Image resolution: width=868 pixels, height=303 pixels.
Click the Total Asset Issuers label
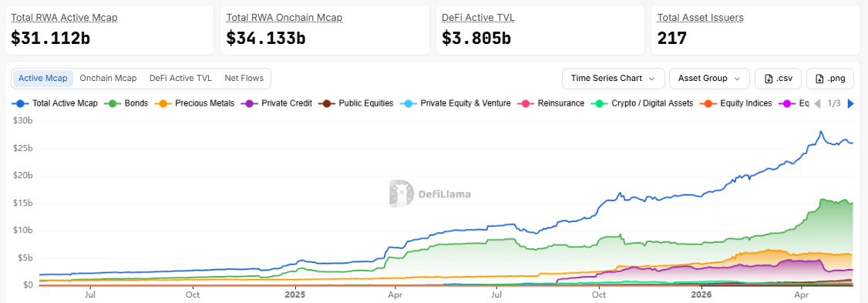[x=700, y=18]
